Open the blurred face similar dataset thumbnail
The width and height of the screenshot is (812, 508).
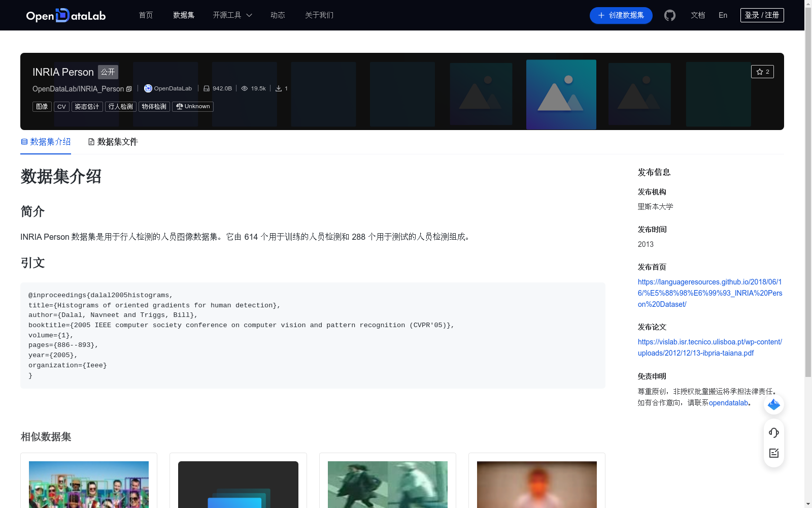537,485
